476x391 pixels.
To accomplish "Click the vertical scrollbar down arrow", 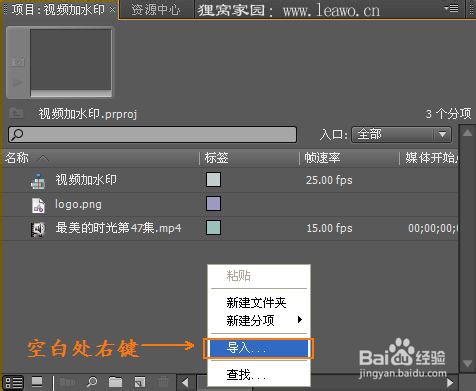I will (467, 363).
